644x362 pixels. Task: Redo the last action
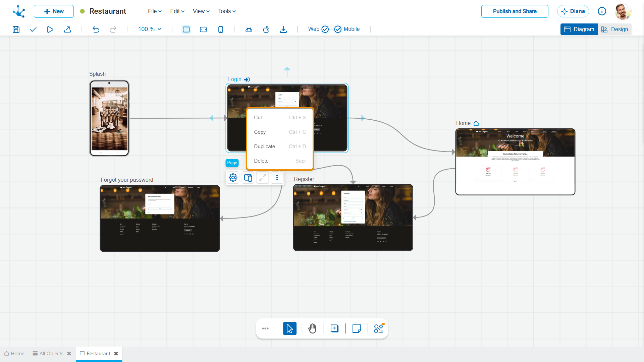tap(113, 29)
